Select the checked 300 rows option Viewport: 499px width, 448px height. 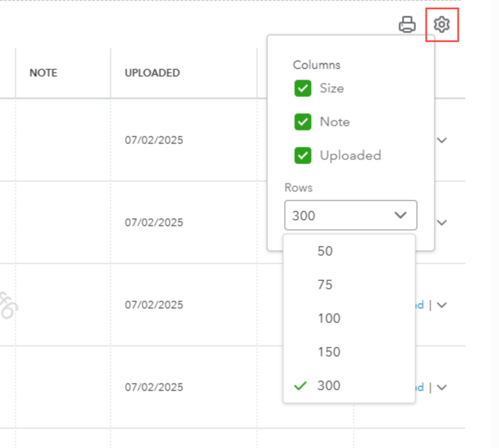tap(329, 386)
